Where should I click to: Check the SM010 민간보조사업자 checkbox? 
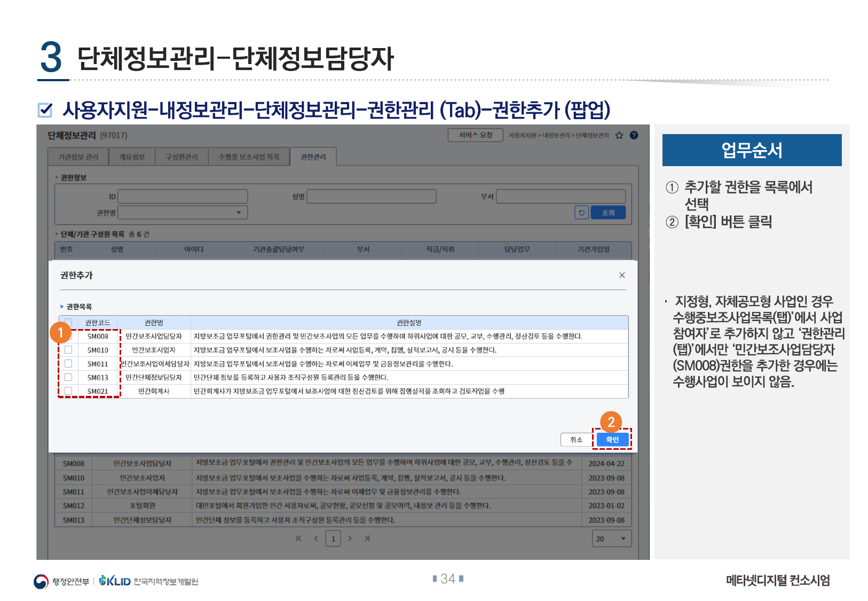point(68,350)
